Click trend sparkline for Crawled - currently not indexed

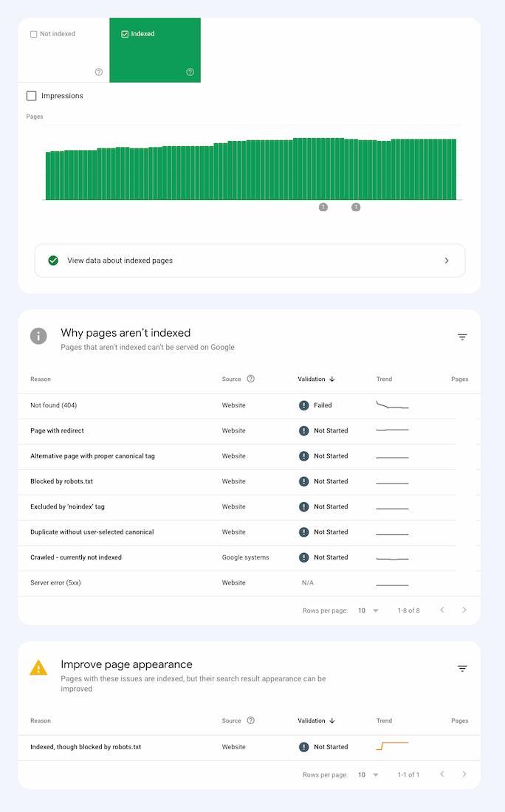coord(392,559)
